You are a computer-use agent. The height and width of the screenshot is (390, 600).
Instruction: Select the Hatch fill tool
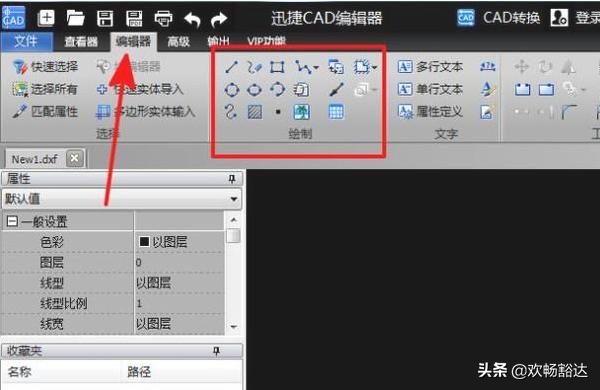[255, 112]
